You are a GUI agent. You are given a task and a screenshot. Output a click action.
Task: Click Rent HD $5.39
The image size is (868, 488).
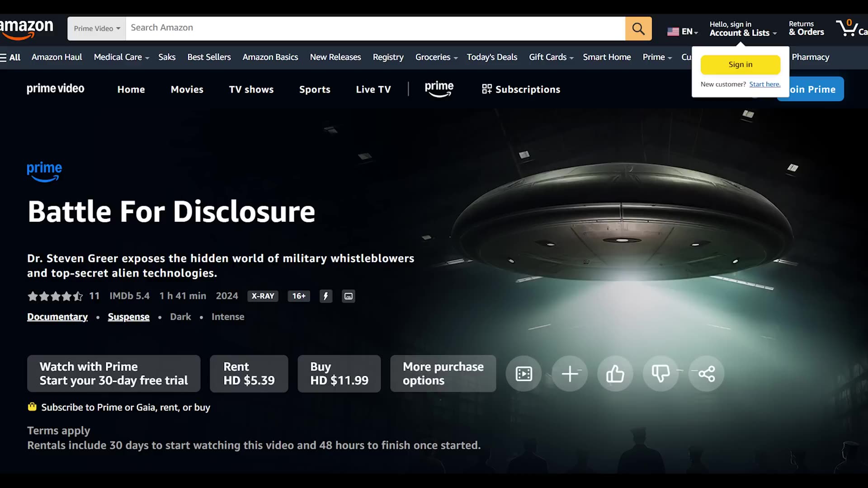pos(249,373)
